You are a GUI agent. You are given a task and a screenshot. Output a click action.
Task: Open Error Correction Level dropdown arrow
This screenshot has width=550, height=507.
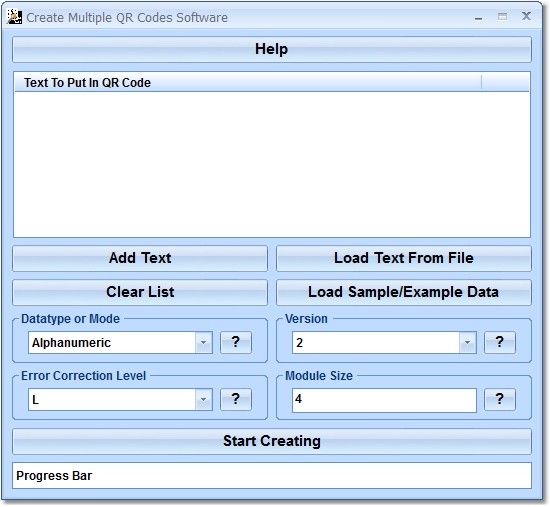click(x=203, y=399)
